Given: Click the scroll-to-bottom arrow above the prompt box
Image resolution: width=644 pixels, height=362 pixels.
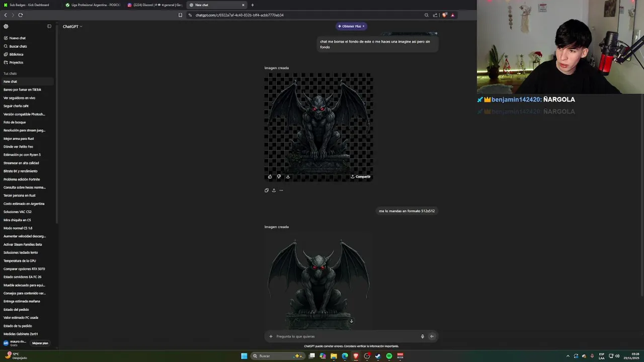Looking at the screenshot, I should tap(351, 321).
